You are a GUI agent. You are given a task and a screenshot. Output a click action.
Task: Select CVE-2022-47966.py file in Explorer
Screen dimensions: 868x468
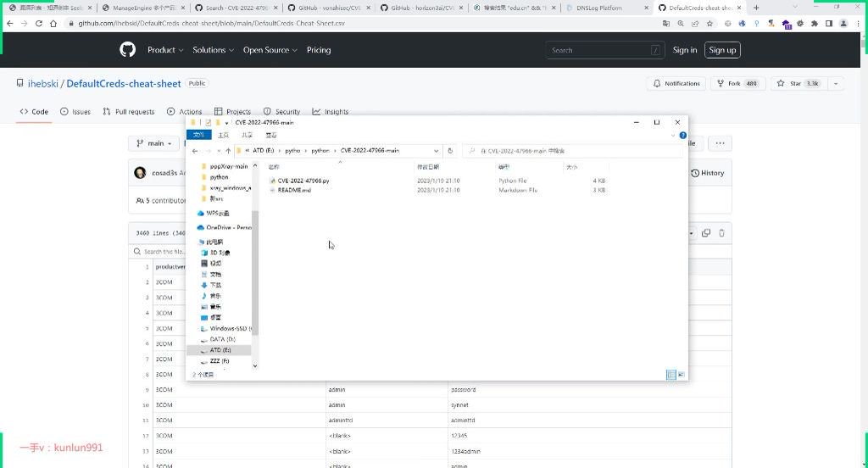(x=303, y=181)
